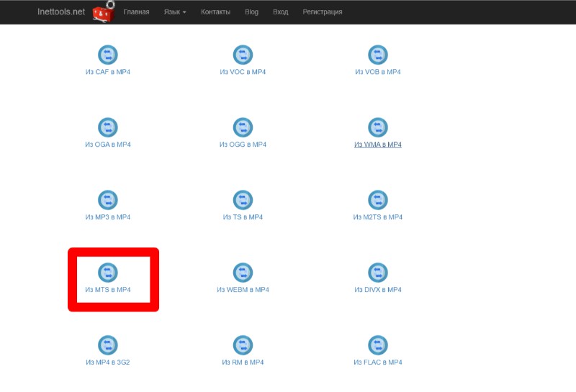576x392 pixels.
Task: Click the converter icon above DIVX to MP4
Action: pos(378,273)
